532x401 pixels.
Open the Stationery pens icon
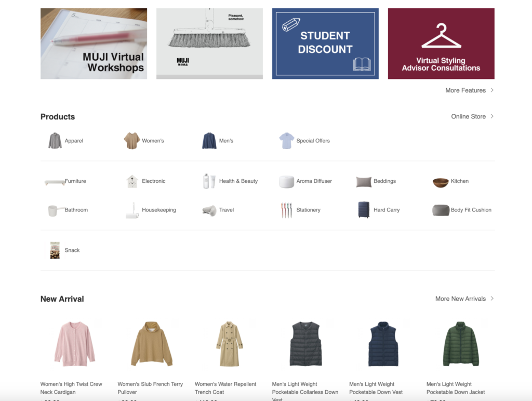pos(286,210)
